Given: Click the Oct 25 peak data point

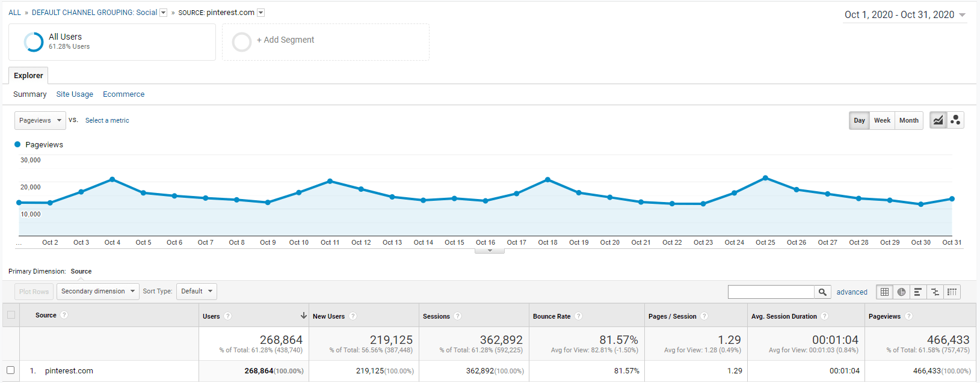Looking at the screenshot, I should [765, 178].
